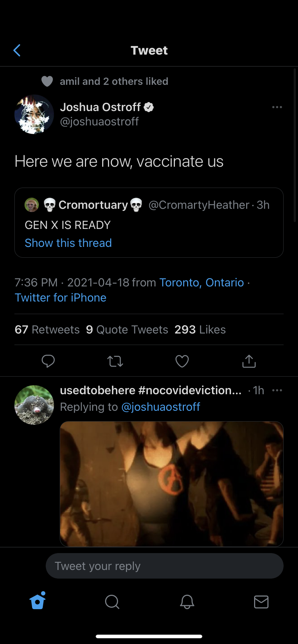This screenshot has height=644, width=298.
Task: Open the share tweet icon
Action: click(x=249, y=361)
